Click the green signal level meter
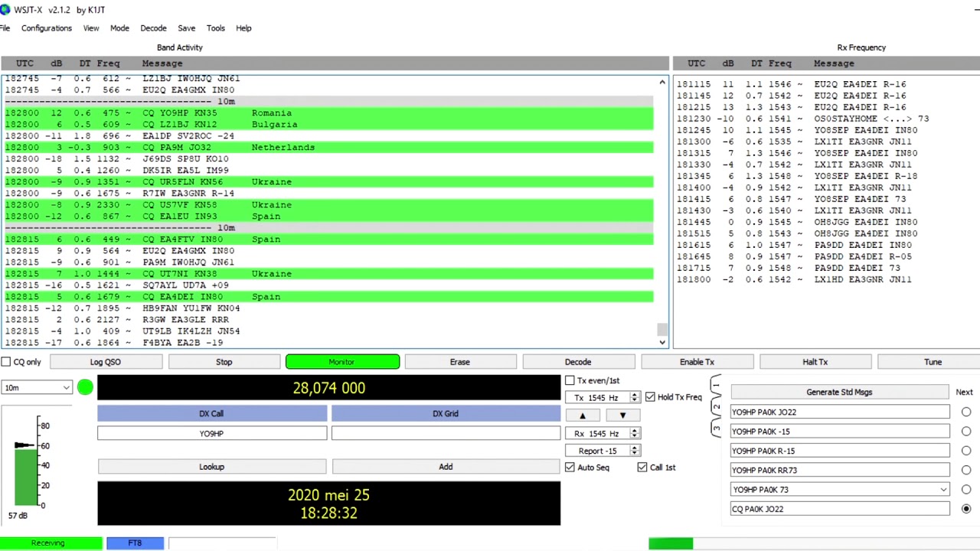Image resolution: width=980 pixels, height=551 pixels. coord(26,476)
